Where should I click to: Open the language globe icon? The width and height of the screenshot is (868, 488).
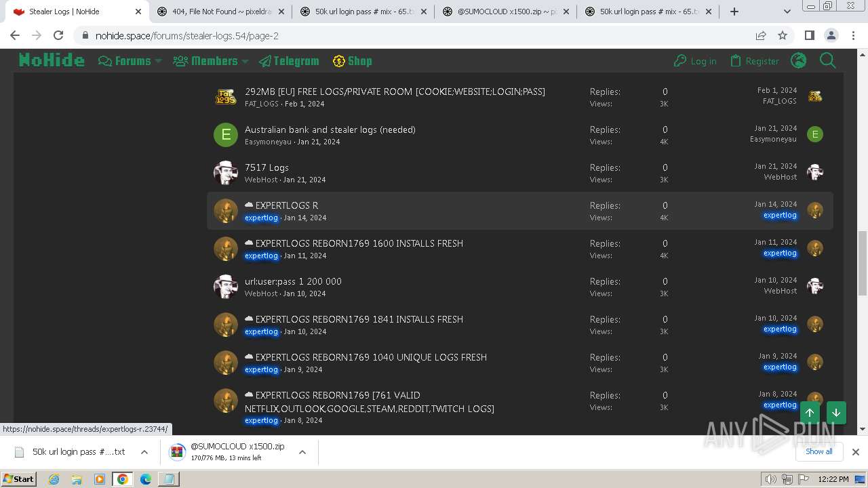click(x=799, y=61)
